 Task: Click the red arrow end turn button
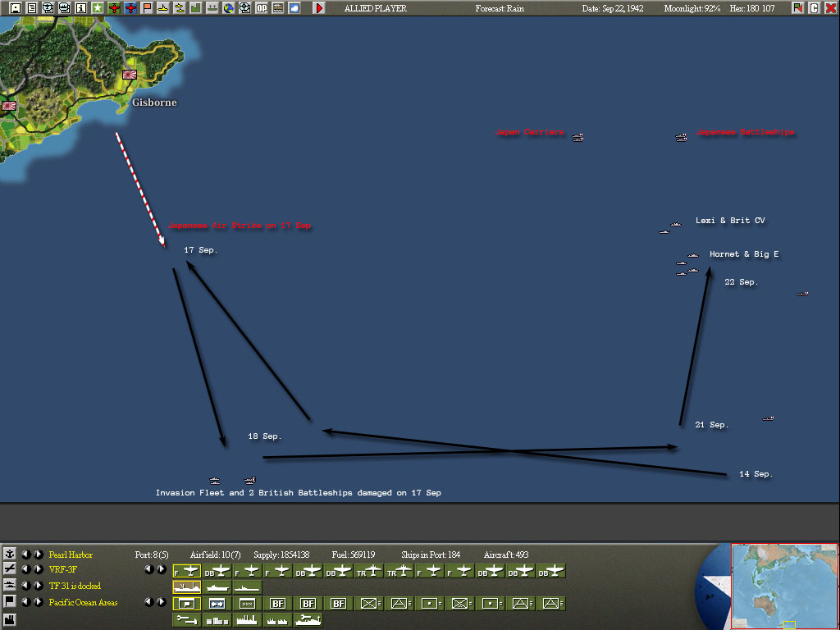pos(319,8)
